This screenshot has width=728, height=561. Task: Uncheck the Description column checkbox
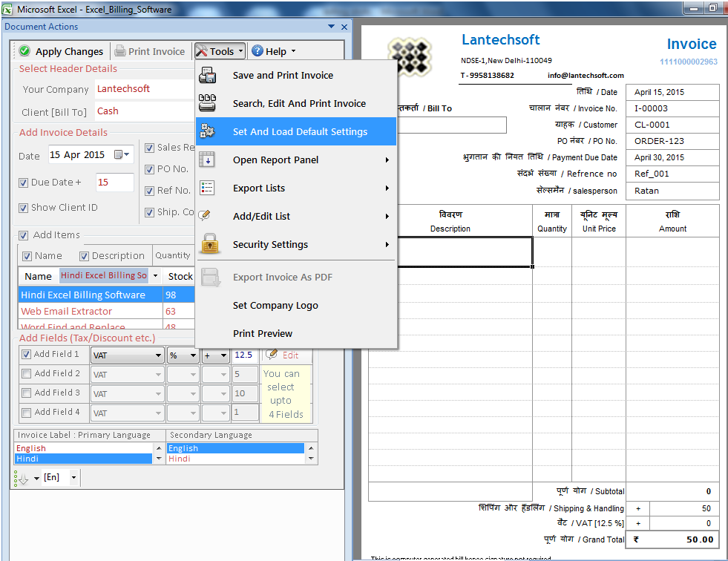(x=84, y=256)
